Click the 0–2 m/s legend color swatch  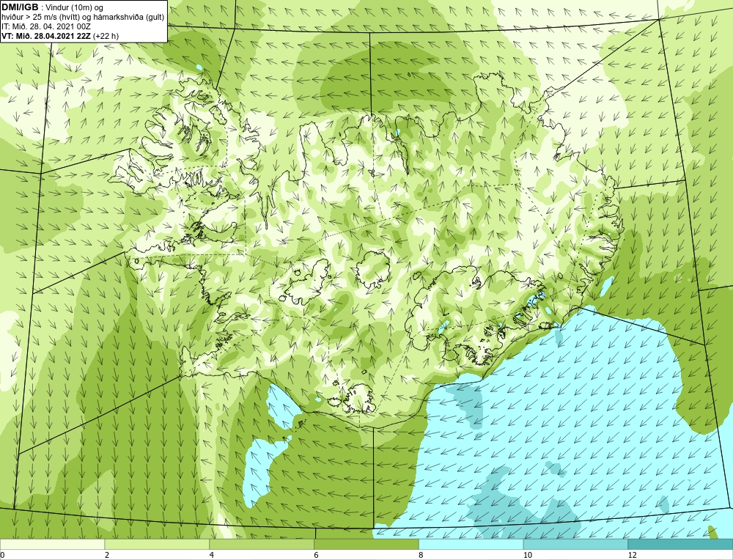pos(52,544)
